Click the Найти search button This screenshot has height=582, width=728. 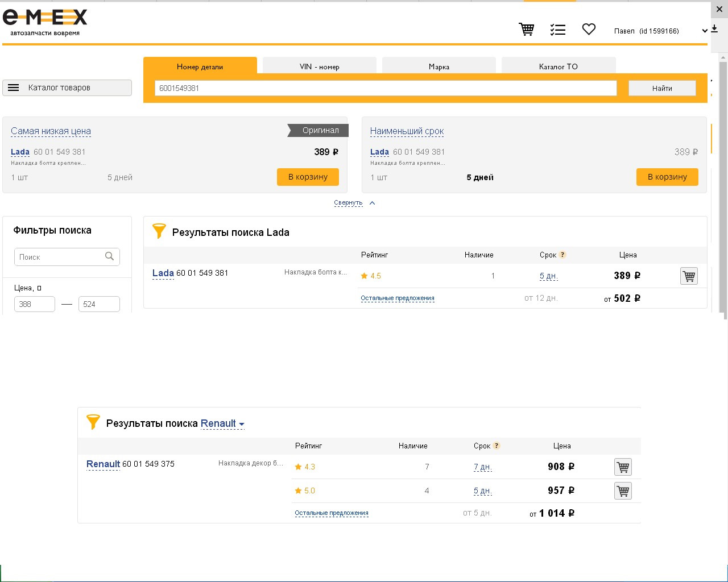662,88
